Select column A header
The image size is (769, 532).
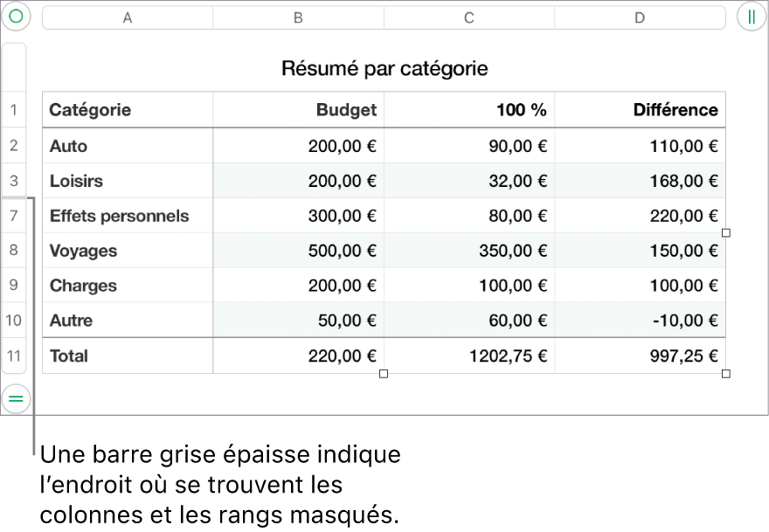128,17
